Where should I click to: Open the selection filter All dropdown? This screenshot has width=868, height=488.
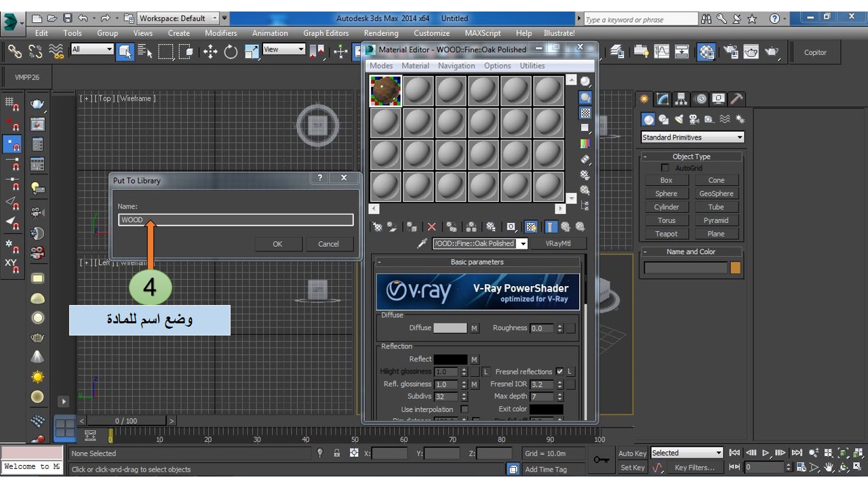(92, 49)
